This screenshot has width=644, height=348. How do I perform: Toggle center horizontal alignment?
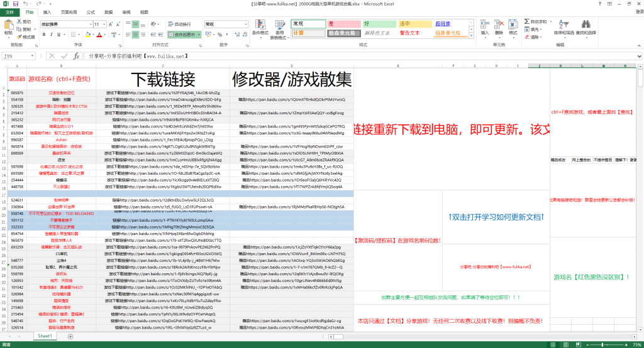tap(135, 35)
